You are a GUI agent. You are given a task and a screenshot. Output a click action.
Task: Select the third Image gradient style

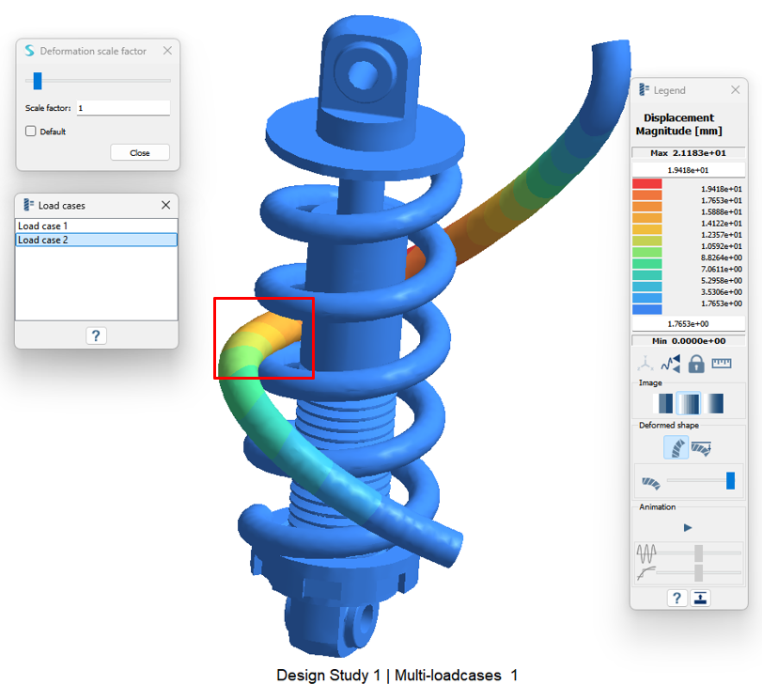713,404
